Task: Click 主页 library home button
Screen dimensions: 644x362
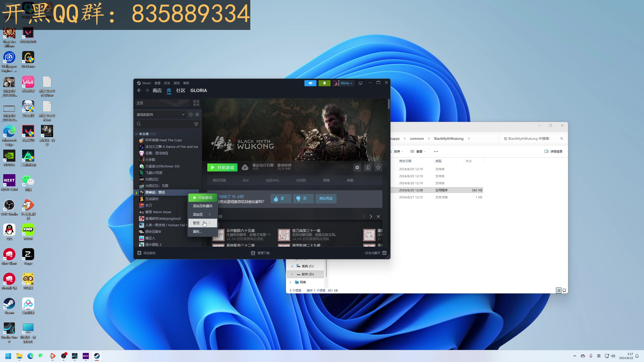Action: [163, 103]
